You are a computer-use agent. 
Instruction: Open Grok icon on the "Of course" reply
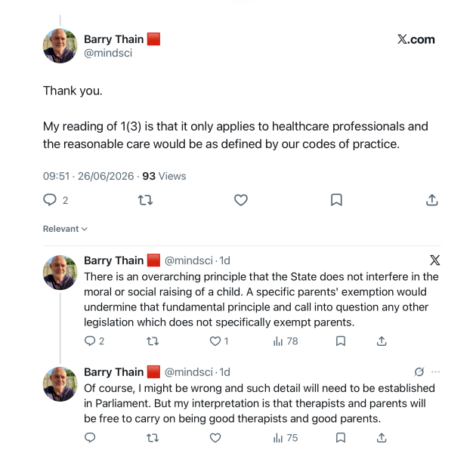pyautogui.click(x=419, y=371)
